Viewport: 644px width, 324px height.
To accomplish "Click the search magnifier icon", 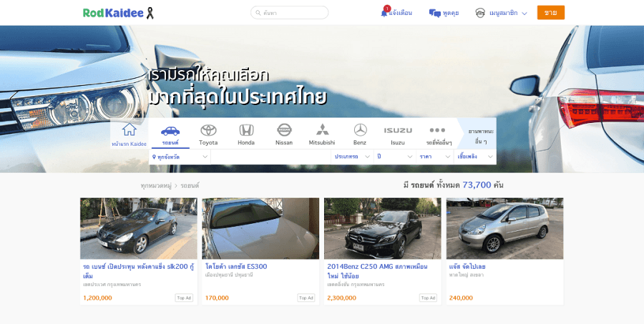I will (x=258, y=13).
